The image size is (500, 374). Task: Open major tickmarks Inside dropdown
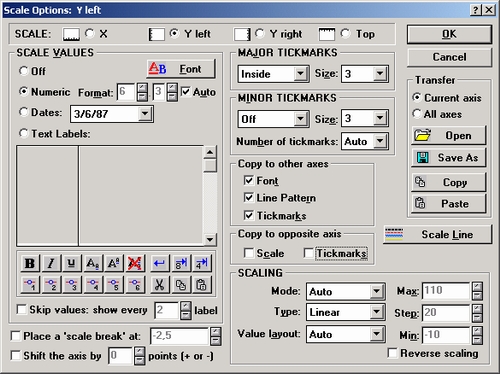pyautogui.click(x=300, y=74)
